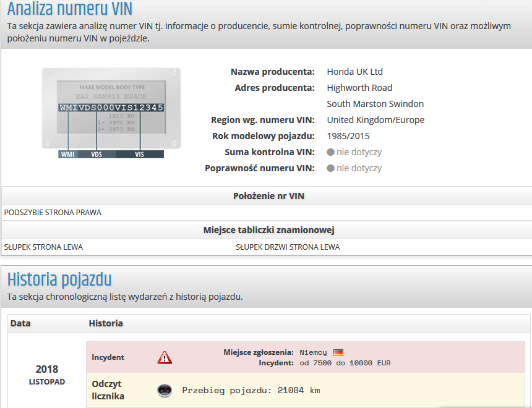Click the grey dot beside Suma kontrolna VIN
532x408 pixels.
[331, 152]
